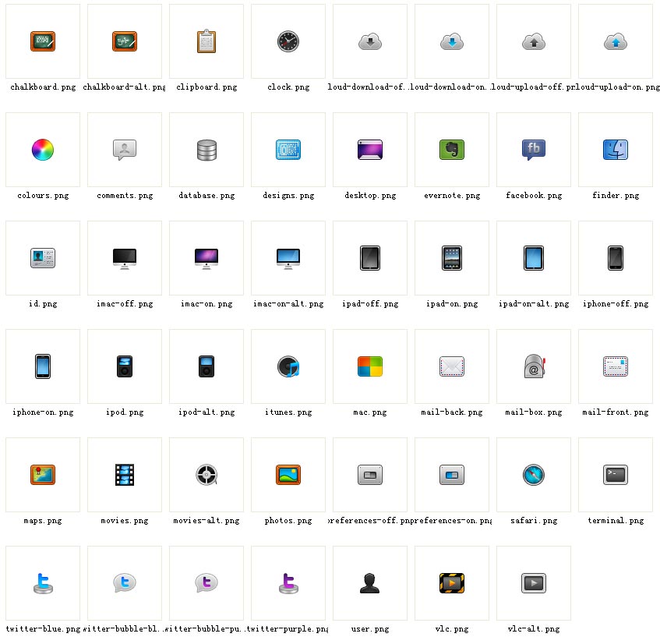Screen dimensions: 660x644
Task: Click the database cylinder icon
Action: pyautogui.click(x=206, y=150)
